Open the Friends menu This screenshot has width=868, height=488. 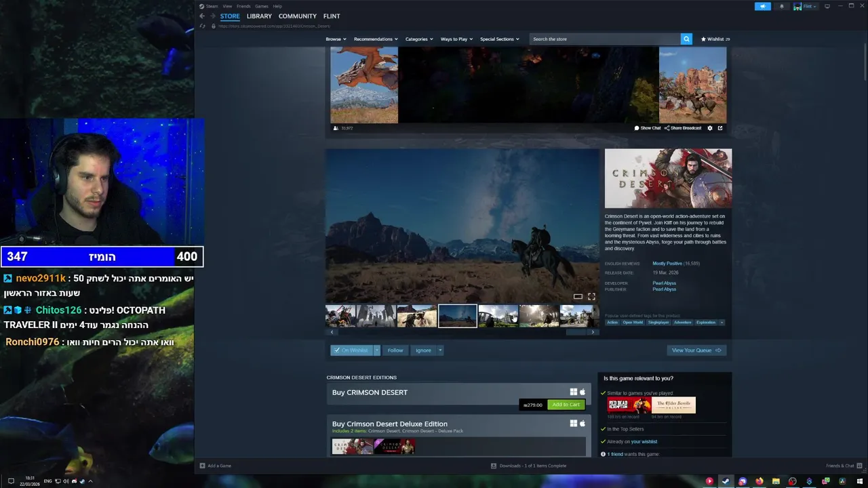coord(243,6)
